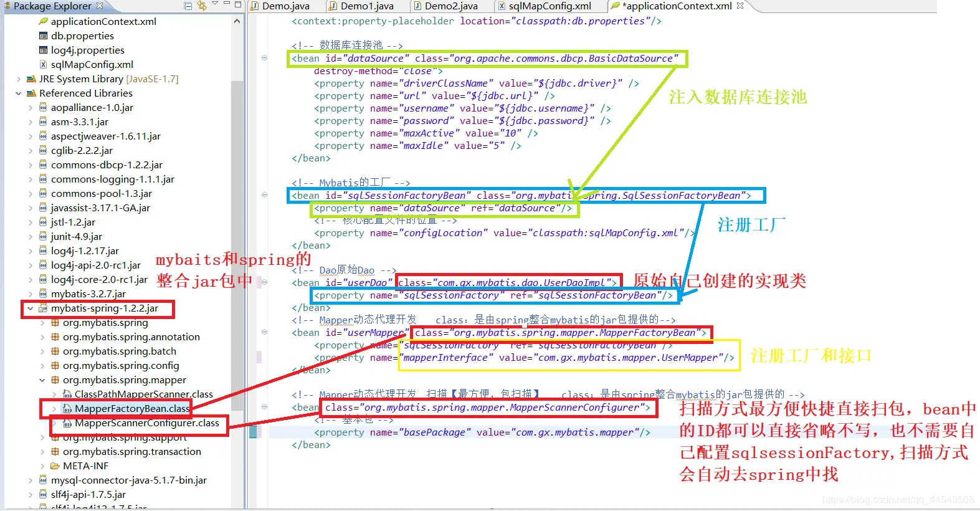This screenshot has height=511, width=980.
Task: Expand the JRE System Library node
Action: click(x=19, y=79)
